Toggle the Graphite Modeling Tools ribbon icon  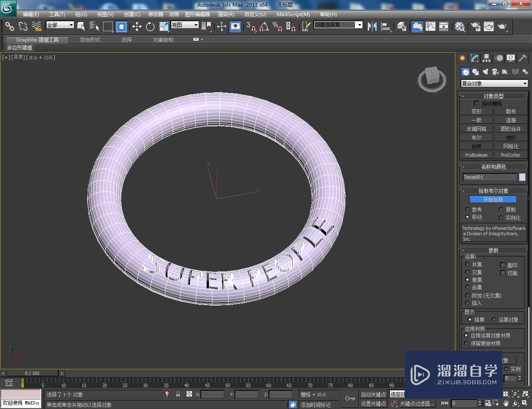(417, 27)
